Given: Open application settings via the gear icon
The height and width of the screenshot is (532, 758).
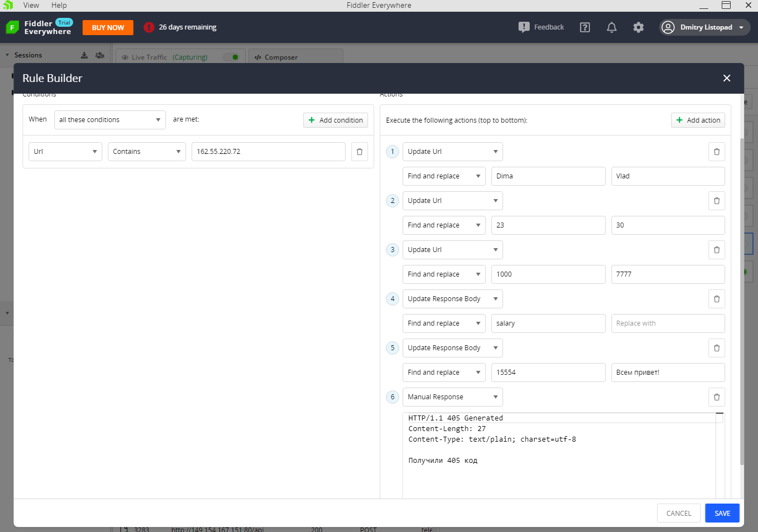Looking at the screenshot, I should pos(638,26).
